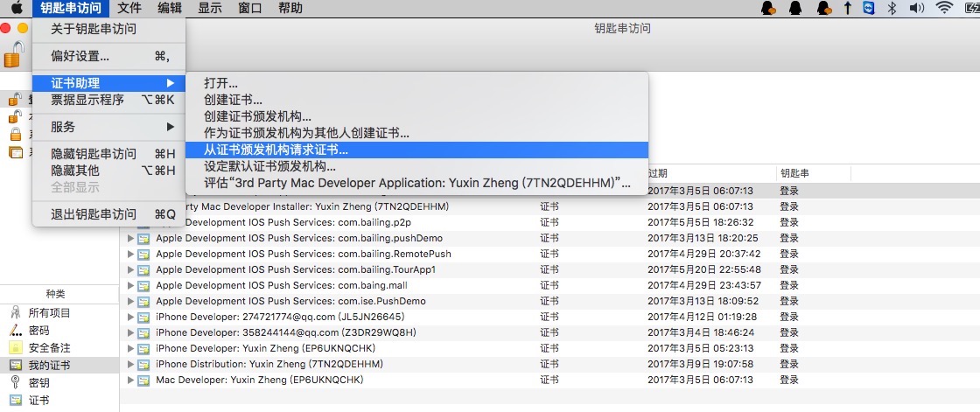Click certificate icon of com.baing.mall row

coord(143,285)
